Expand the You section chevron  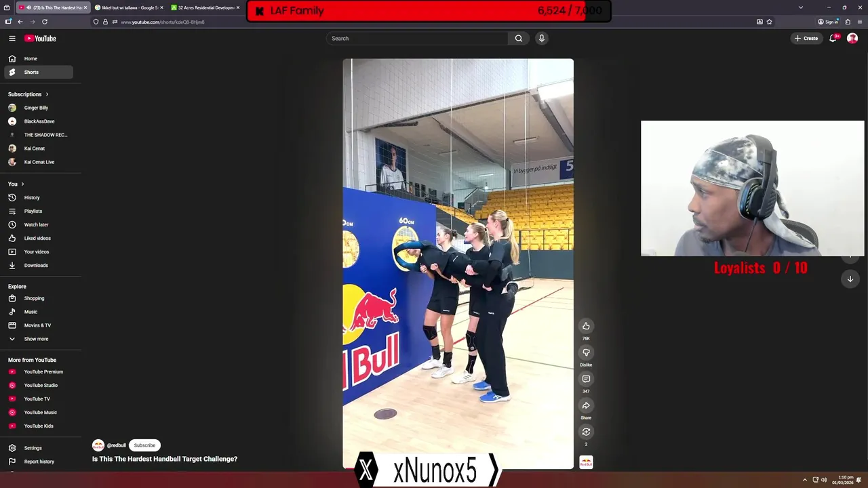[x=22, y=184]
